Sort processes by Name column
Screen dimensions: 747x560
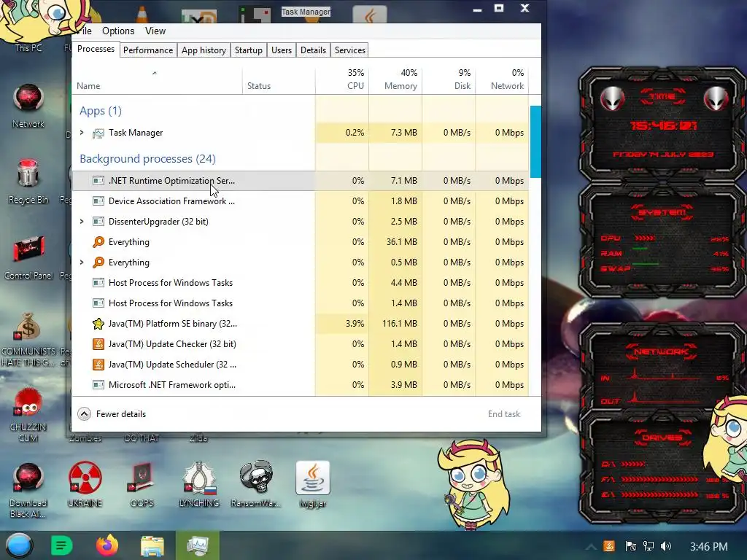[x=157, y=81]
